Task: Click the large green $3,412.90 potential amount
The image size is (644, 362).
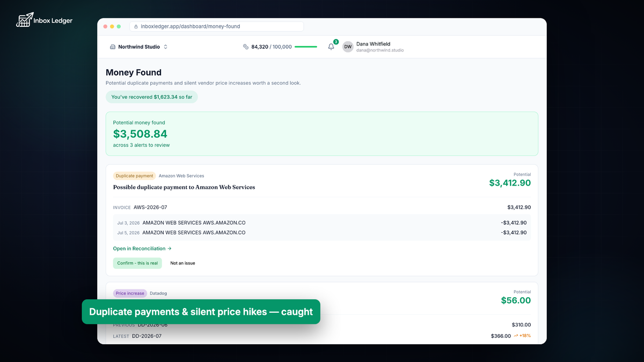Action: coord(510,183)
